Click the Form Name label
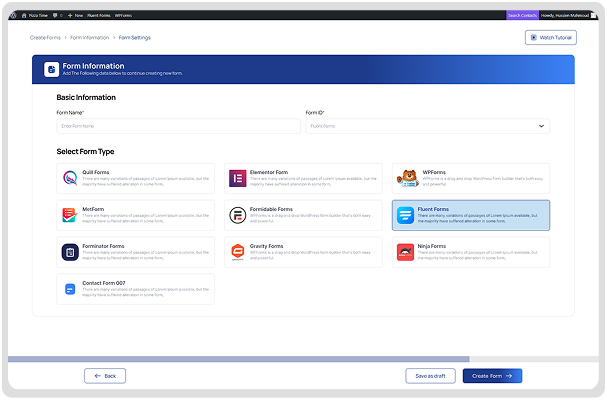The height and width of the screenshot is (400, 607). (70, 113)
